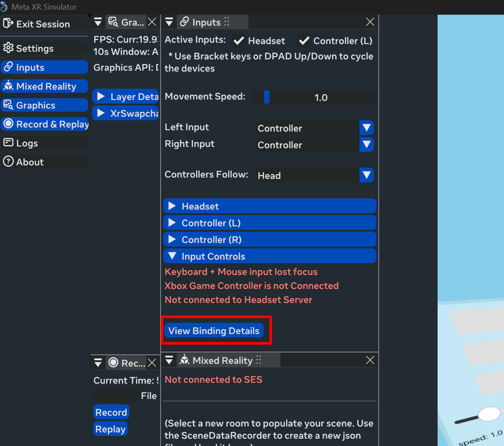504x446 pixels.
Task: Click the Record & Replay circle icon
Action: (8, 124)
